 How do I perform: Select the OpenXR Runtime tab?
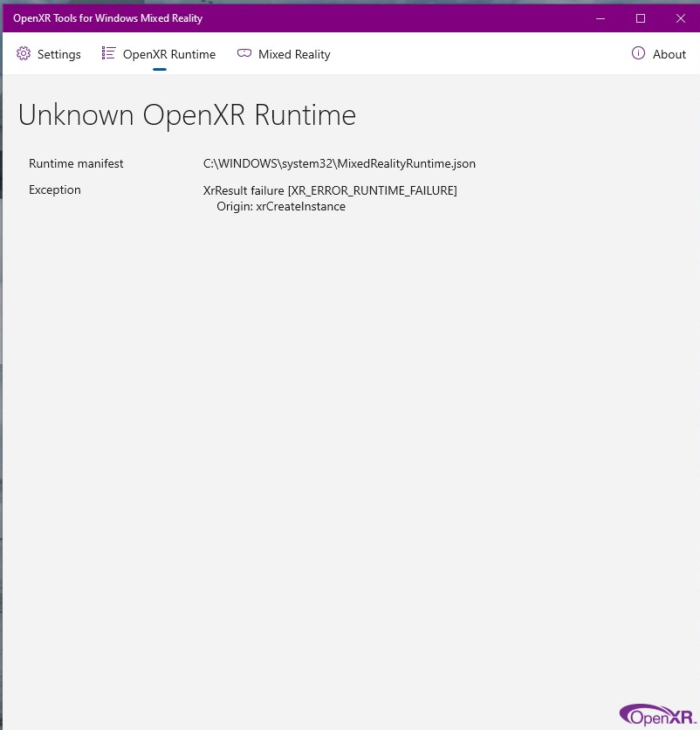tap(168, 53)
